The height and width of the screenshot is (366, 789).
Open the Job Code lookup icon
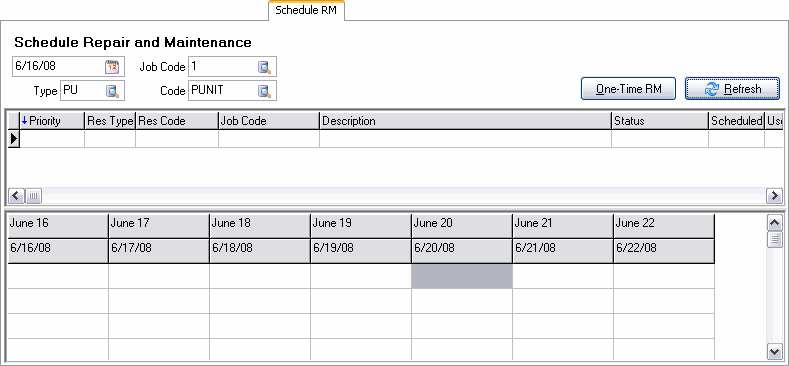pos(265,66)
